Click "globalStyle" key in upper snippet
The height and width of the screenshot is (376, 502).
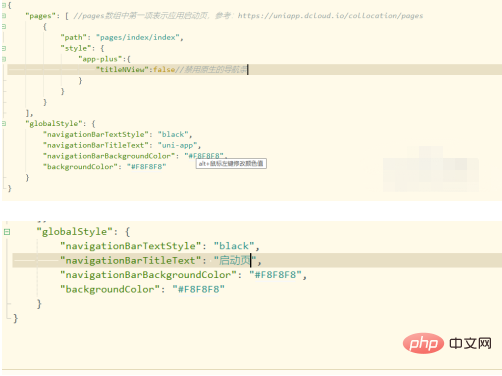click(54, 124)
